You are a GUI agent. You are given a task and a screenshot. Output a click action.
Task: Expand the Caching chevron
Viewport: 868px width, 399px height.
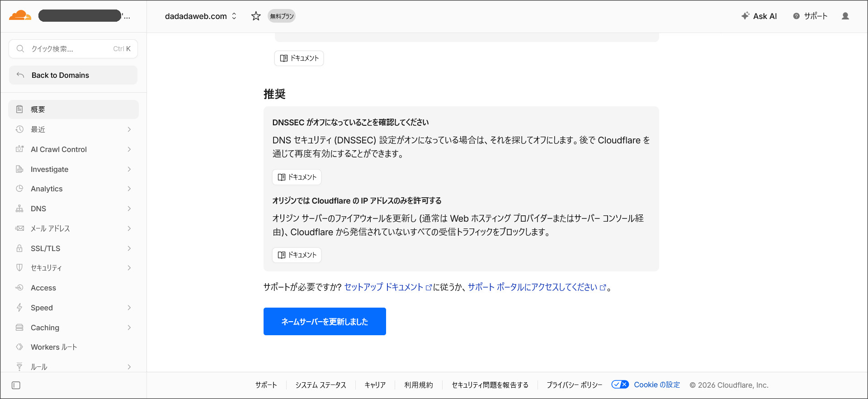tap(129, 328)
